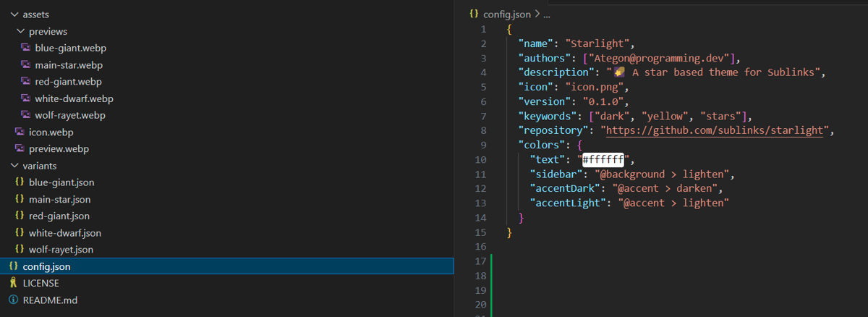Click the README.md info icon

(13, 300)
